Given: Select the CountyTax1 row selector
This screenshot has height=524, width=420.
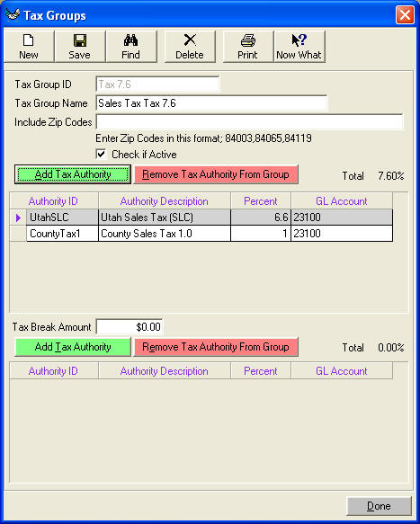Looking at the screenshot, I should coord(18,234).
